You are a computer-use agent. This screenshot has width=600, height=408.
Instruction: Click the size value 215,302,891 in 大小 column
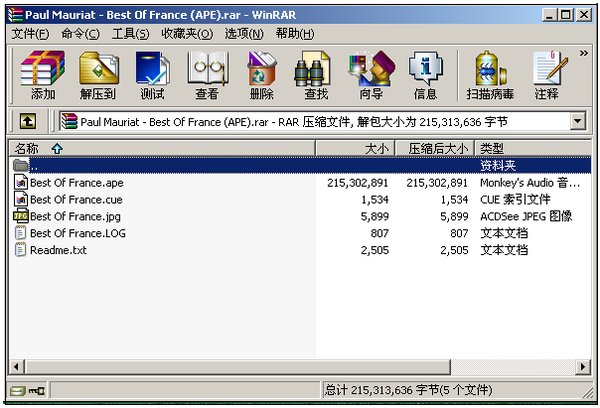point(357,183)
